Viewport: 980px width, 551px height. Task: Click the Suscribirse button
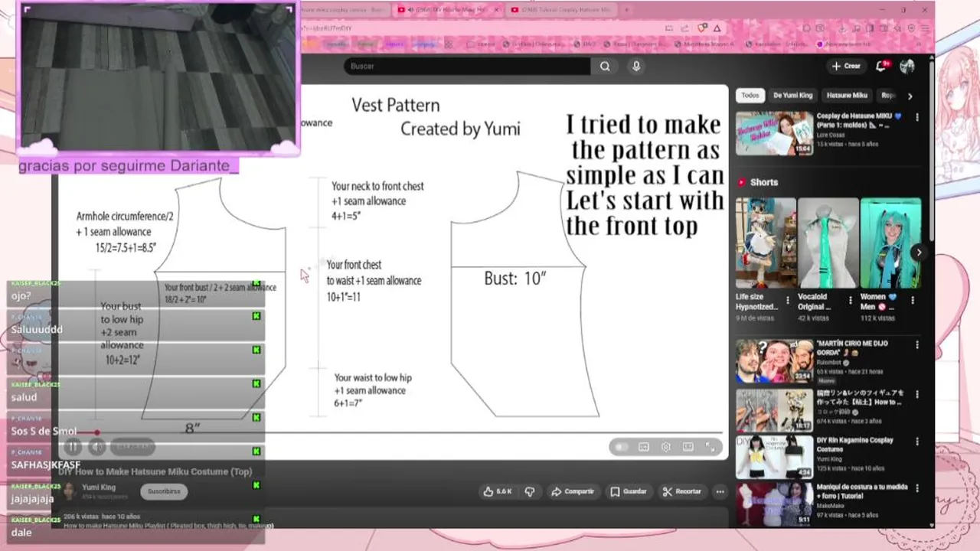pos(164,491)
